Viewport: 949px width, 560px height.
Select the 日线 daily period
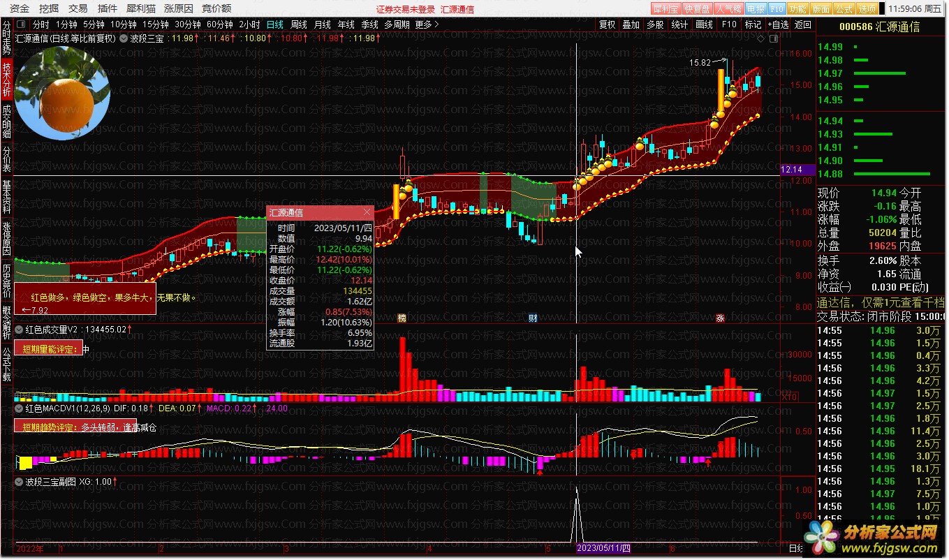(x=275, y=24)
